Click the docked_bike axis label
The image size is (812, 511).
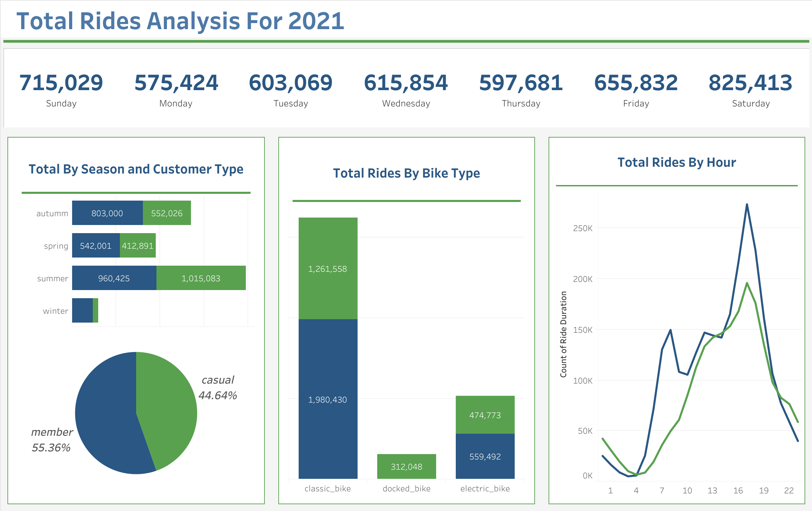(406, 489)
